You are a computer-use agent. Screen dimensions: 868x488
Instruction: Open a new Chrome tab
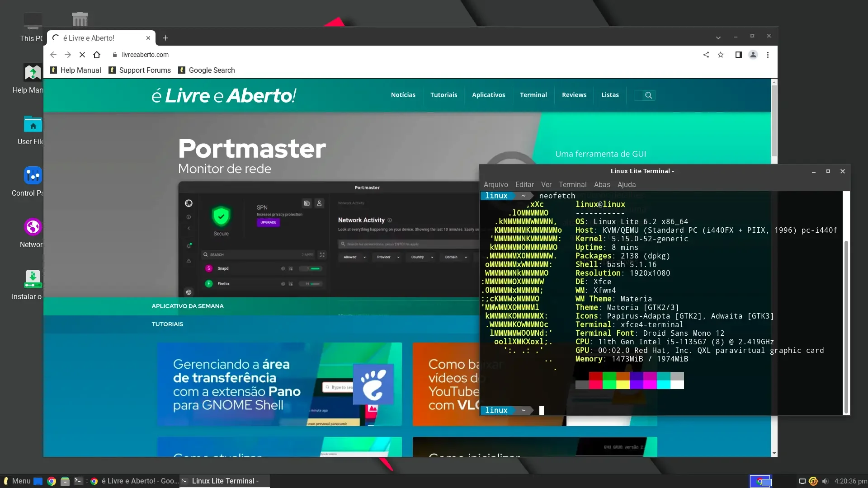coord(165,38)
